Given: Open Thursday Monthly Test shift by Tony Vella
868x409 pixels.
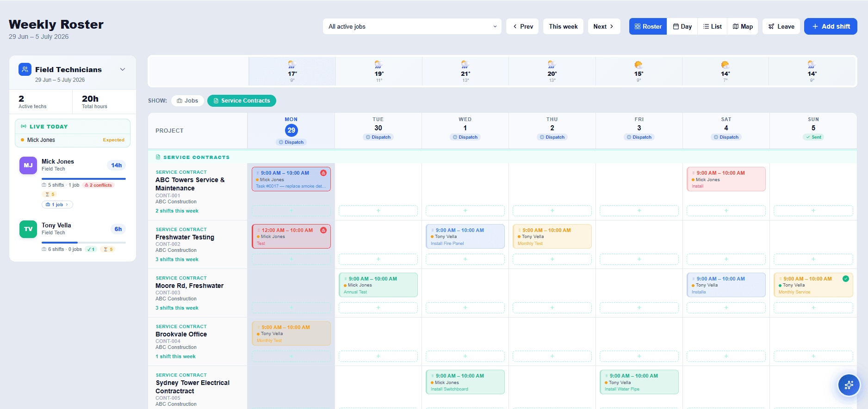Looking at the screenshot, I should pos(552,237).
